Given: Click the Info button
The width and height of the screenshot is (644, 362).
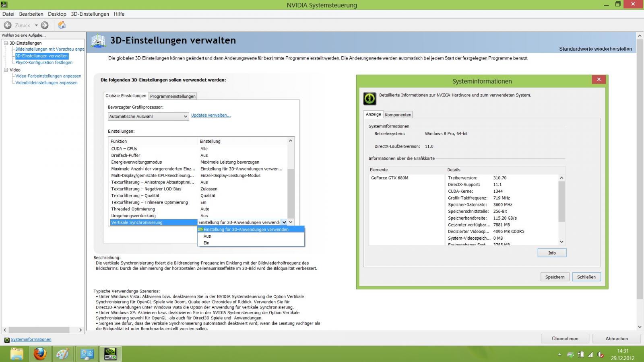Looking at the screenshot, I should [552, 253].
